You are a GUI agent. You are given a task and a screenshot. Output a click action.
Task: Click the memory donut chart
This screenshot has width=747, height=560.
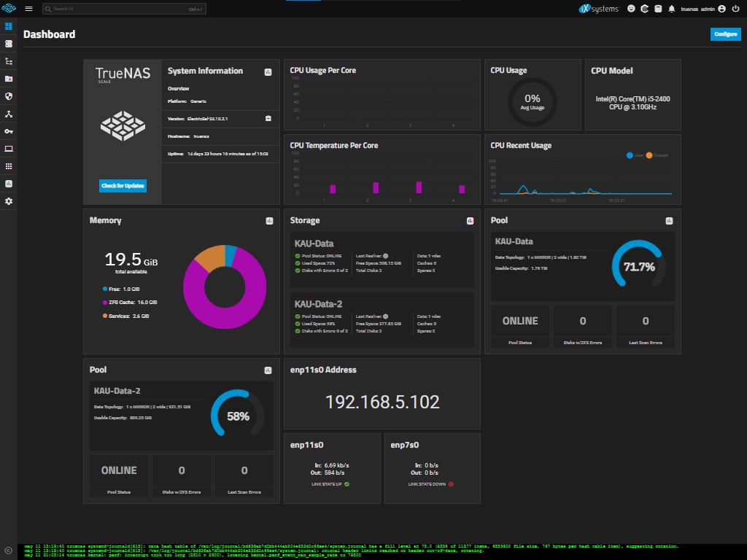coord(225,287)
